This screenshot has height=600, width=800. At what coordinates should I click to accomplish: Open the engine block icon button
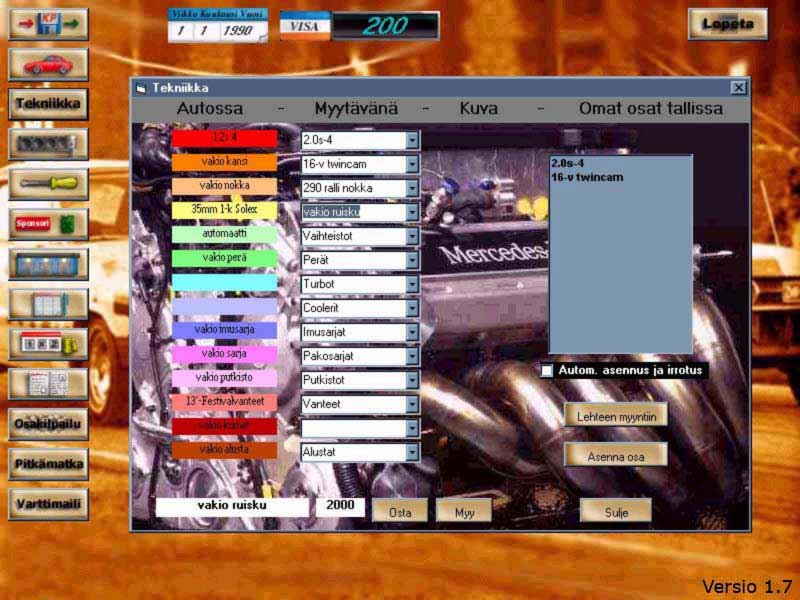coord(48,144)
